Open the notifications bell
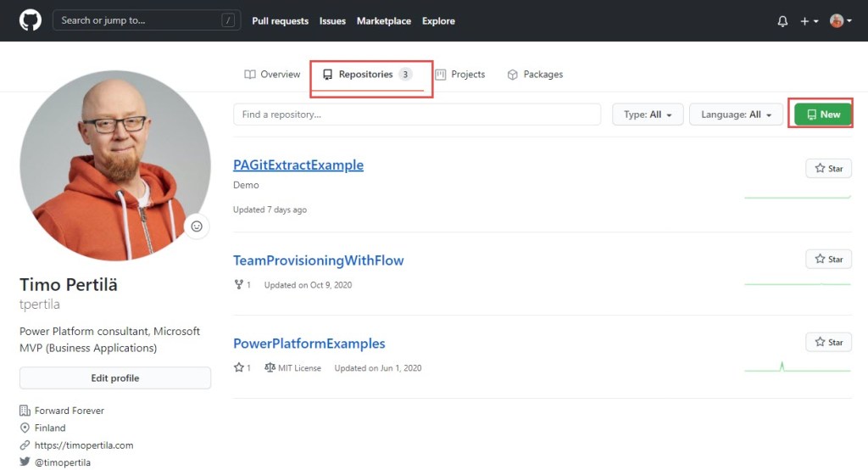 coord(782,21)
